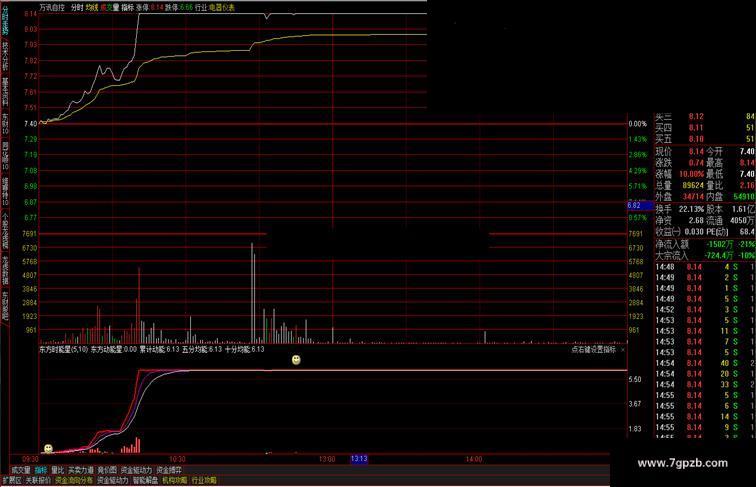This screenshot has width=756, height=487.
Task: Click the 6.82 price cursor label
Action: click(640, 205)
